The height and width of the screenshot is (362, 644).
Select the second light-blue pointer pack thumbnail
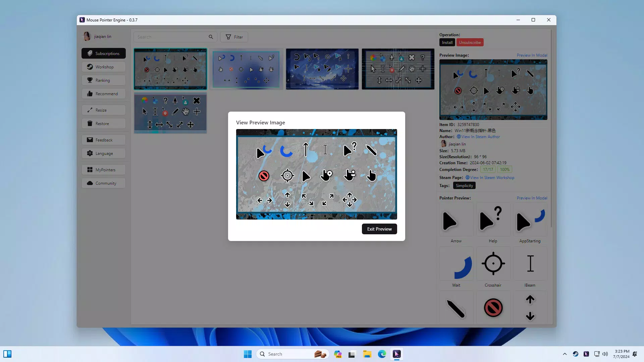[246, 69]
